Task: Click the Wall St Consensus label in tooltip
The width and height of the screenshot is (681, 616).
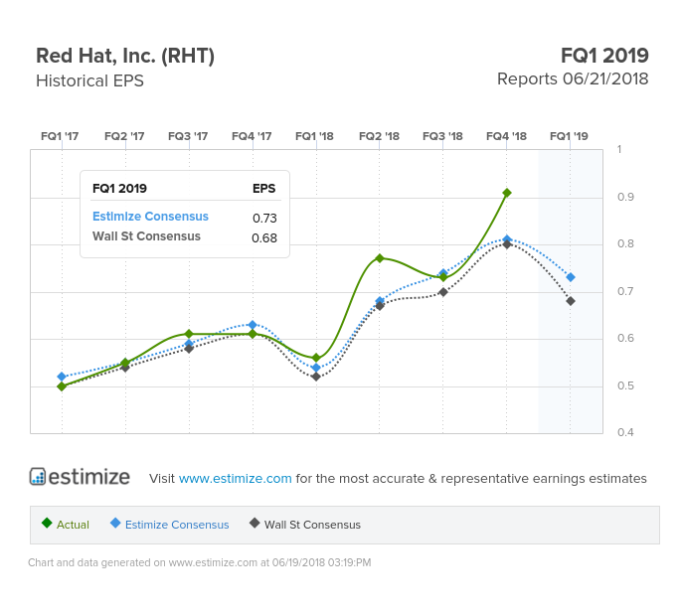Action: coord(146,236)
